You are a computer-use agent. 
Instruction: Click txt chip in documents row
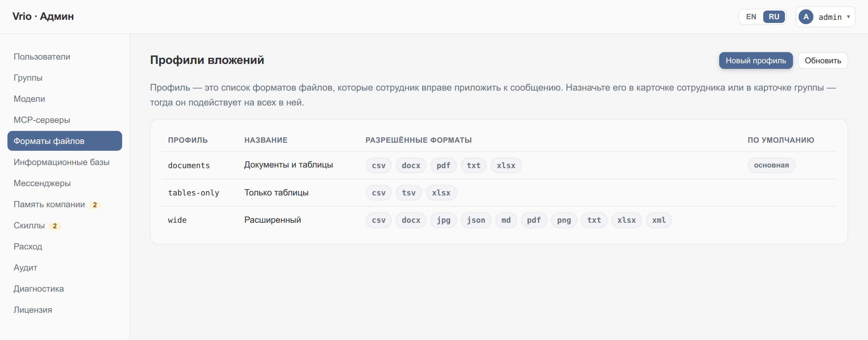473,165
